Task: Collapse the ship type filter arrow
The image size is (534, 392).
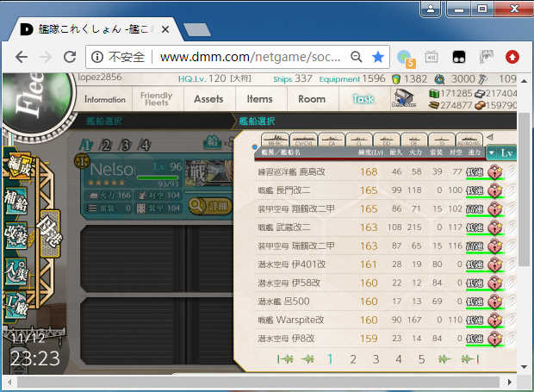Action: coord(490,137)
